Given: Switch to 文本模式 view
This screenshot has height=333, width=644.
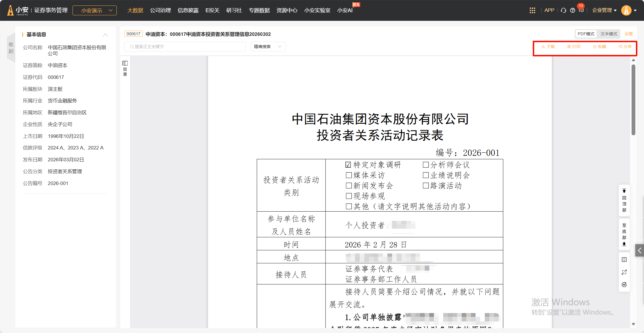Looking at the screenshot, I should click(x=608, y=34).
